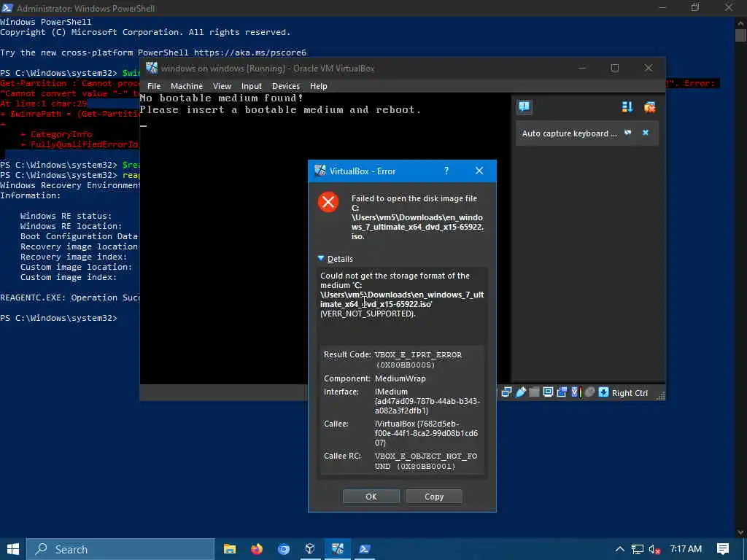Open the File menu in VirtualBox
This screenshot has height=560, width=747.
point(154,86)
